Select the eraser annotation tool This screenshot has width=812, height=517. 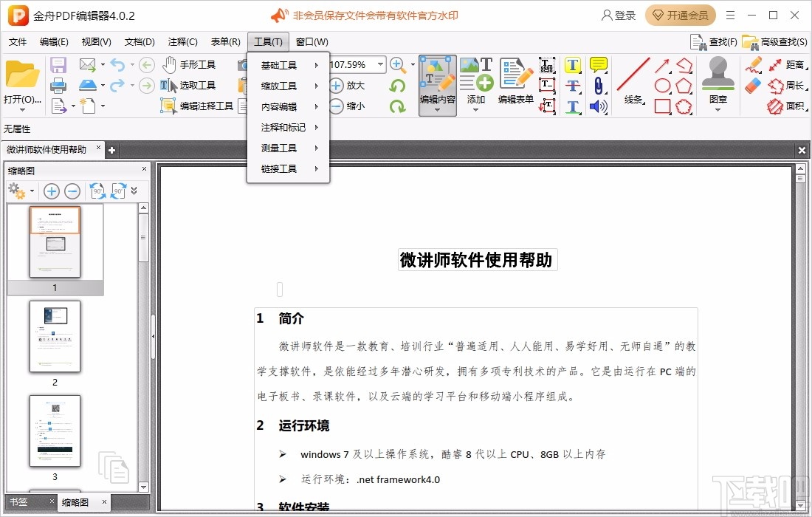[754, 84]
